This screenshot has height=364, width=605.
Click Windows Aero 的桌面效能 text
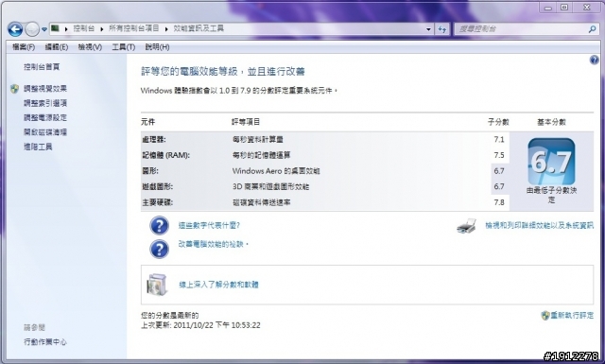coord(276,171)
